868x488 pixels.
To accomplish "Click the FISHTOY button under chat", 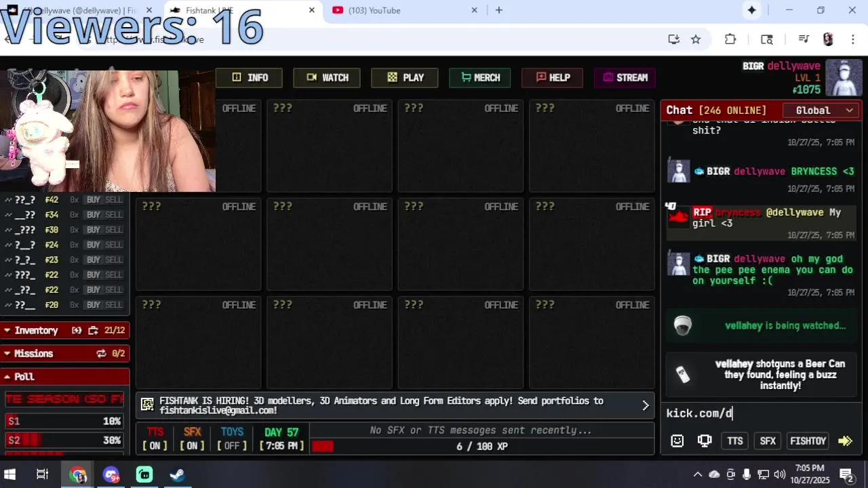I will click(808, 441).
